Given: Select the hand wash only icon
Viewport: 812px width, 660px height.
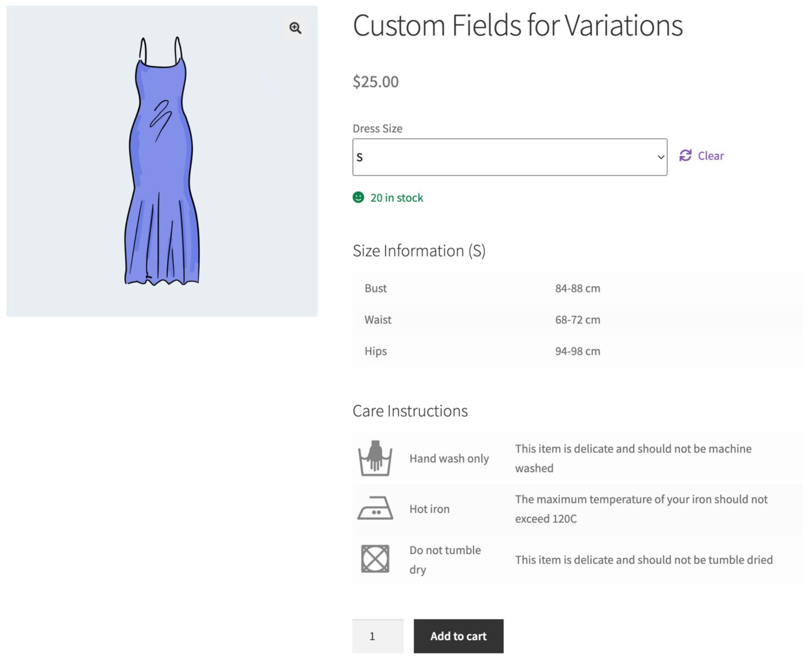Looking at the screenshot, I should point(376,458).
